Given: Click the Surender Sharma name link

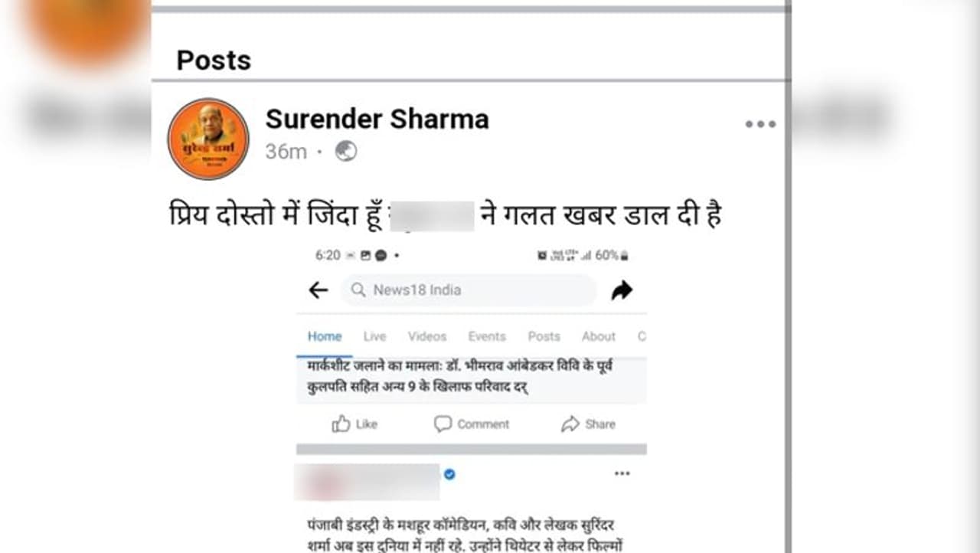Looking at the screenshot, I should [x=377, y=119].
